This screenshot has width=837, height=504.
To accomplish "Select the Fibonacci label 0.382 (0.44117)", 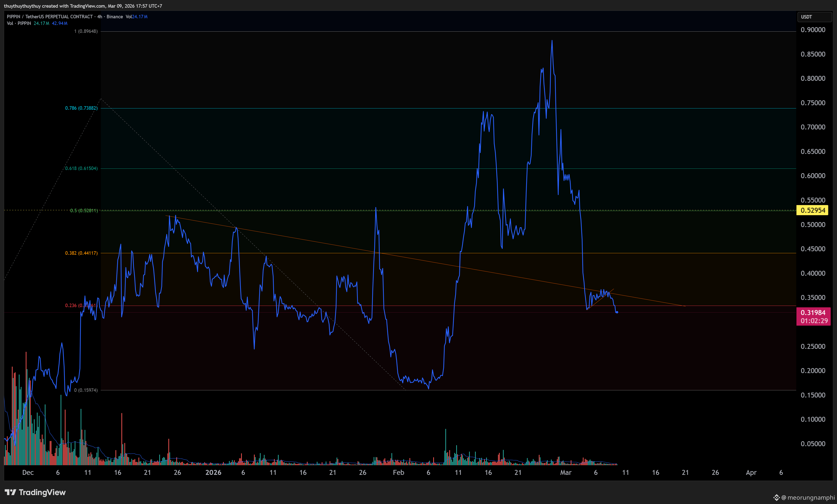I will 81,253.
